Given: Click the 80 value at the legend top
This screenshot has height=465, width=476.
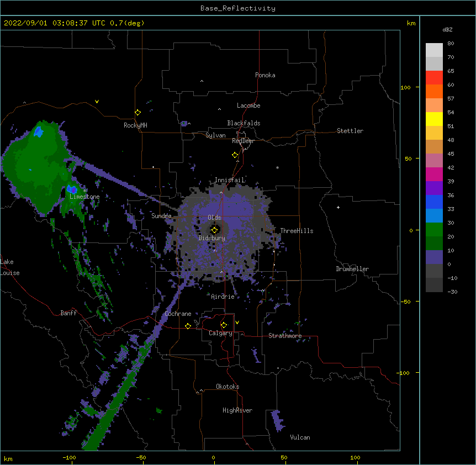Looking at the screenshot, I should 451,44.
